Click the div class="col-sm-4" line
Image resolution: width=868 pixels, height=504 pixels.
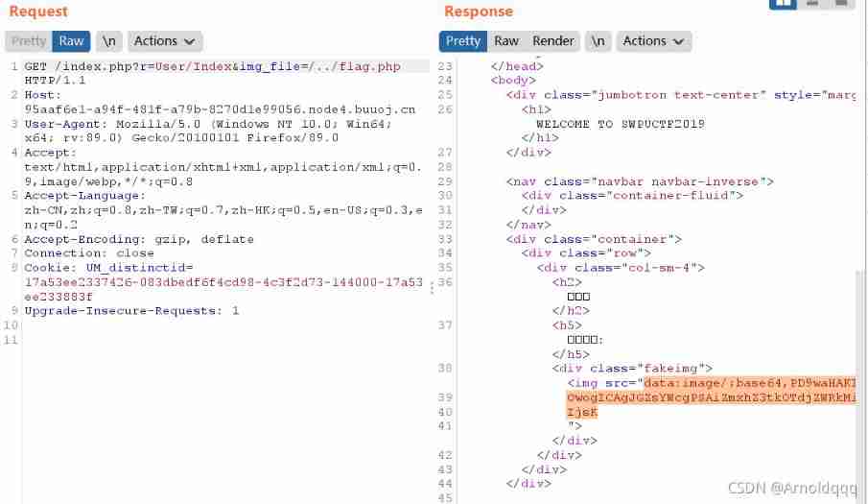[x=620, y=268]
